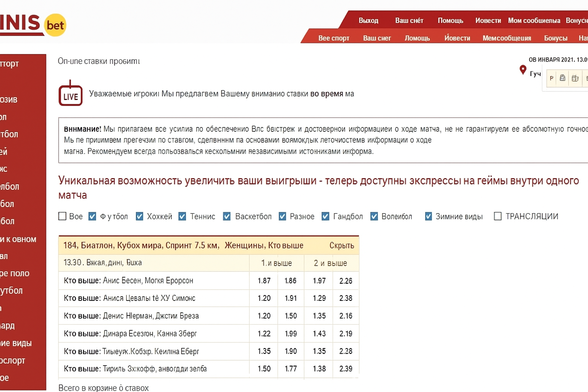Click odds 1.87 for Анис Бесен row
588x392 pixels.
[x=264, y=281]
